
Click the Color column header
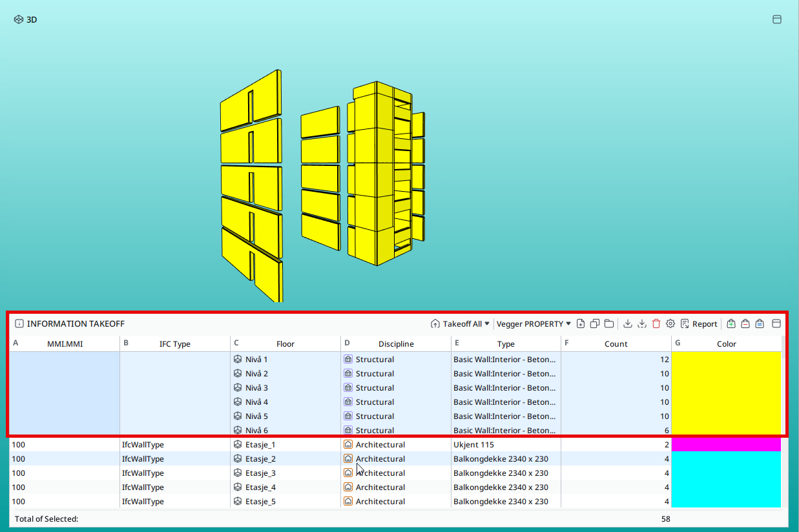point(727,344)
